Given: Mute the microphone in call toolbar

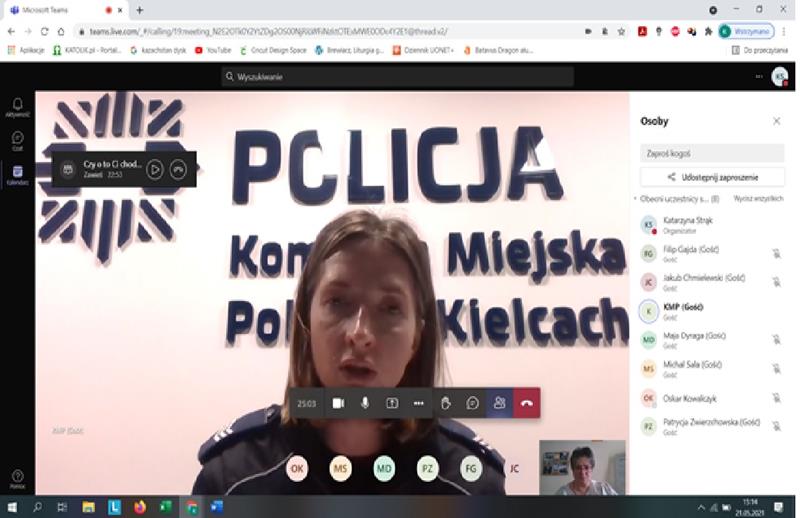Looking at the screenshot, I should [365, 403].
